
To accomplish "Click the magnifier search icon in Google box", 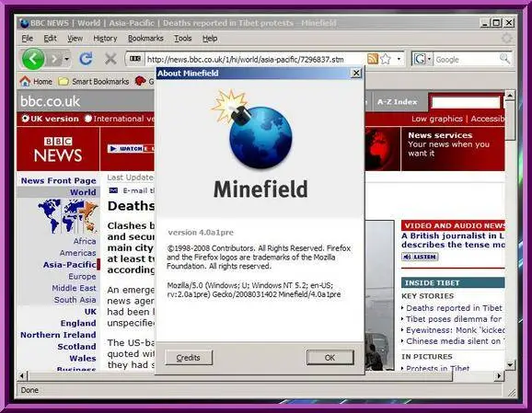I will pos(504,59).
